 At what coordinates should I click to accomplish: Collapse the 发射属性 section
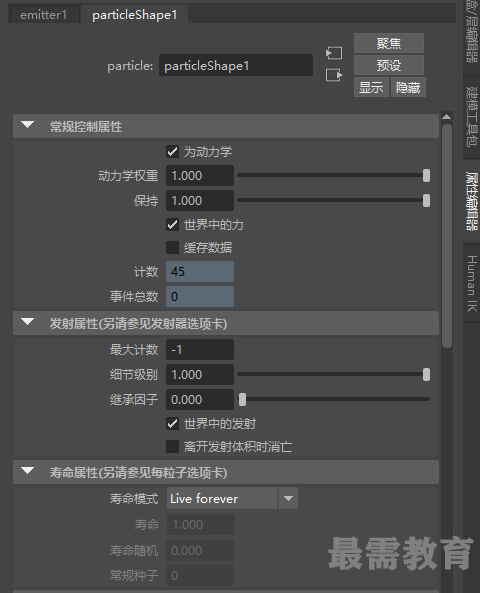point(28,323)
